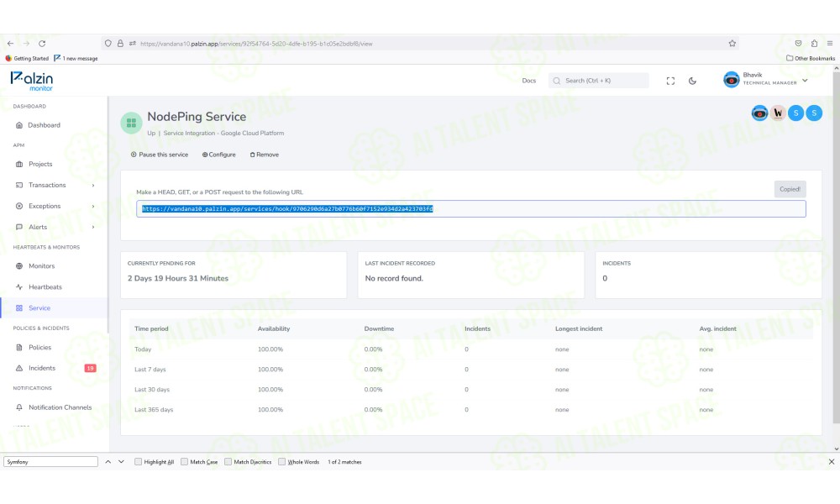Click the find bar text field containing Symfony
The height and width of the screenshot is (504, 840).
[x=51, y=462]
